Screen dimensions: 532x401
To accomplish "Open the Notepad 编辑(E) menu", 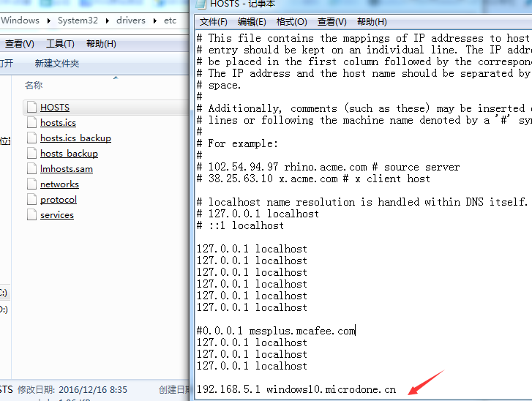I will pyautogui.click(x=252, y=22).
